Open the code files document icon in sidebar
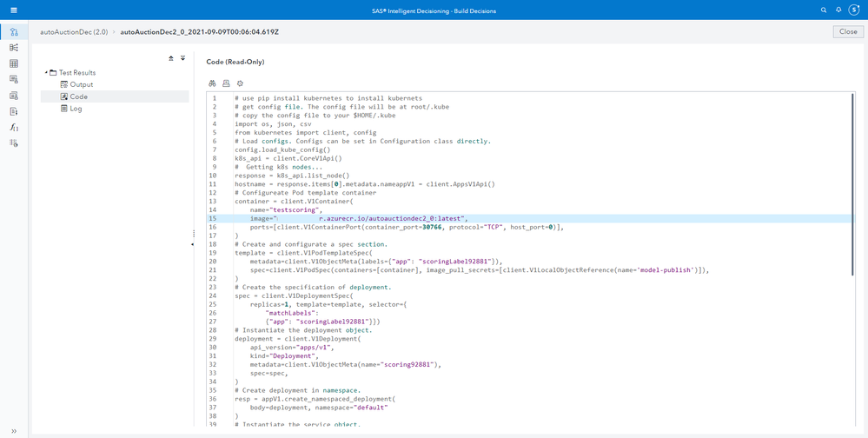The height and width of the screenshot is (438, 868). pyautogui.click(x=14, y=111)
